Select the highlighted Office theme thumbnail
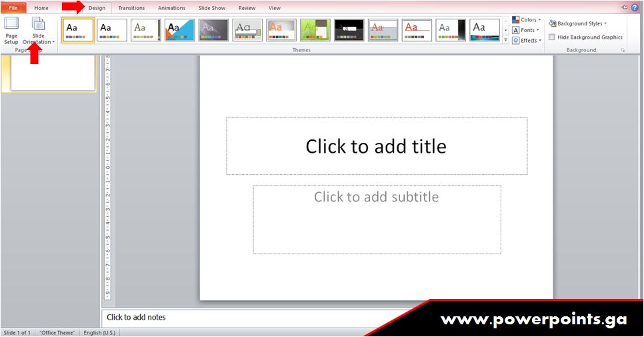Image resolution: width=644 pixels, height=337 pixels. 77,30
